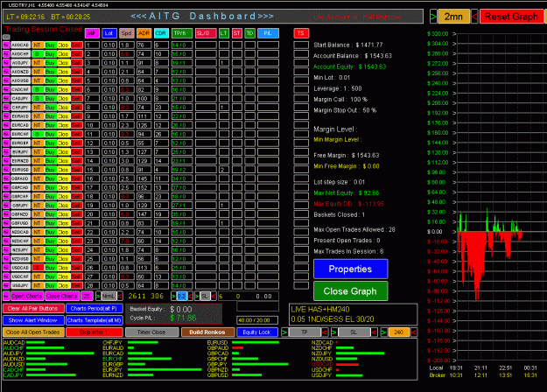Viewport: 547px width, 392px height.
Task: Click the magenta chart icon beside CADCHF
Action: coord(6,89)
